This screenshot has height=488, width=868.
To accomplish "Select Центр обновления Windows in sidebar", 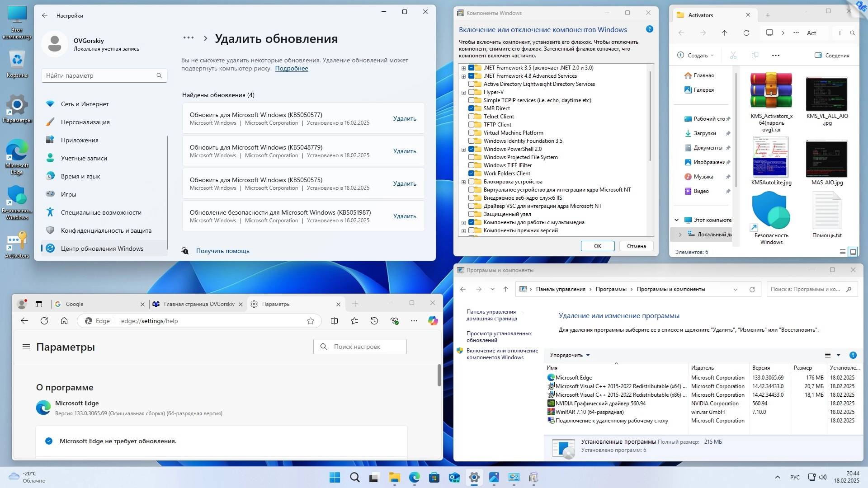I will pos(102,249).
